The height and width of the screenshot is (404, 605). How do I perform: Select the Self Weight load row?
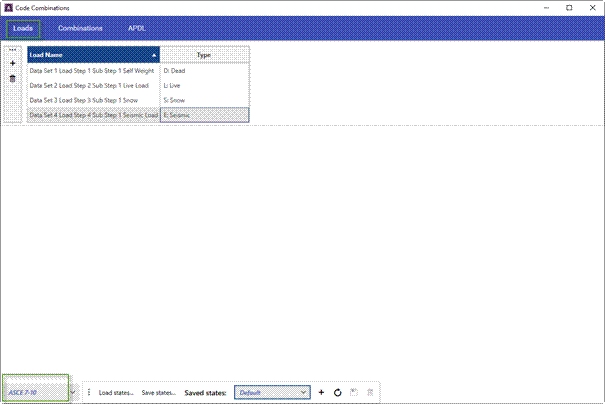93,71
